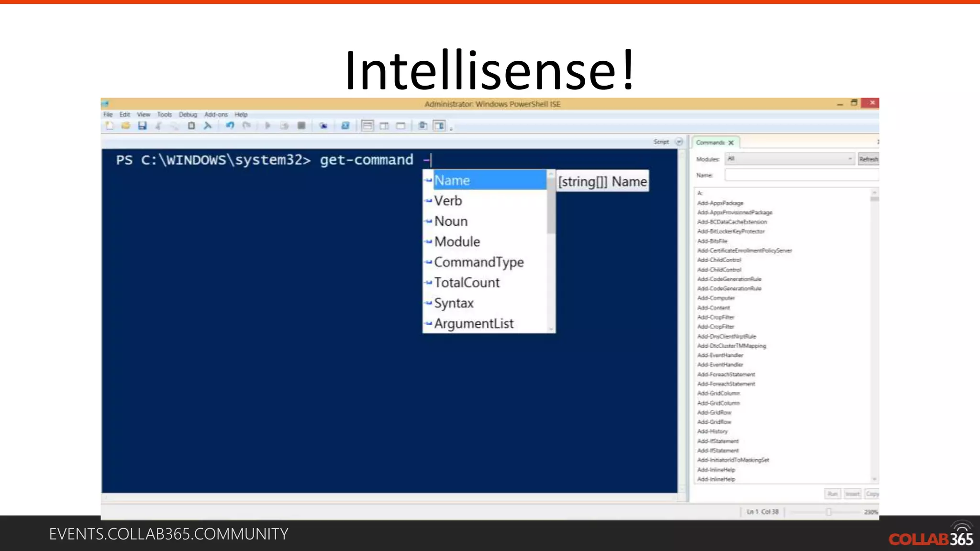Run the script with the play icon
980x551 pixels.
[268, 126]
